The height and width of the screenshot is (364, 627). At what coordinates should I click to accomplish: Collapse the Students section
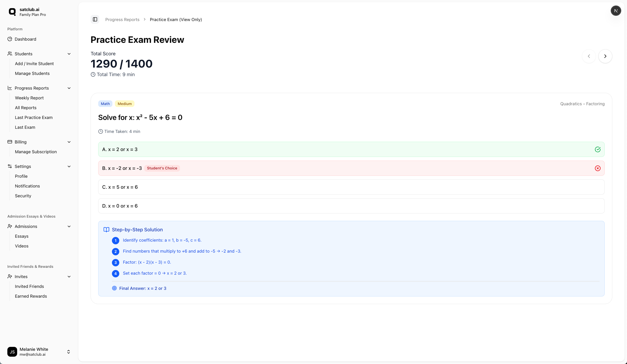click(69, 54)
